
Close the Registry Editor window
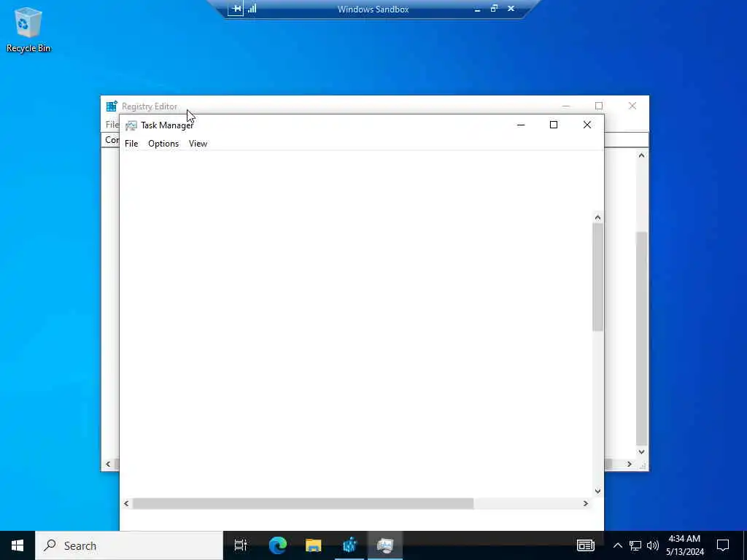[x=632, y=106]
